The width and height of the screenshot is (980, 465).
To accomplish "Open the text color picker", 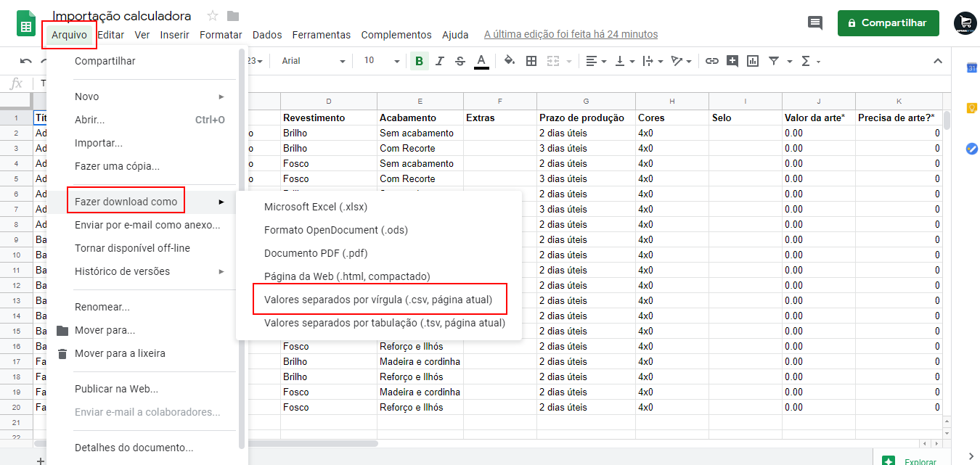I will click(481, 61).
